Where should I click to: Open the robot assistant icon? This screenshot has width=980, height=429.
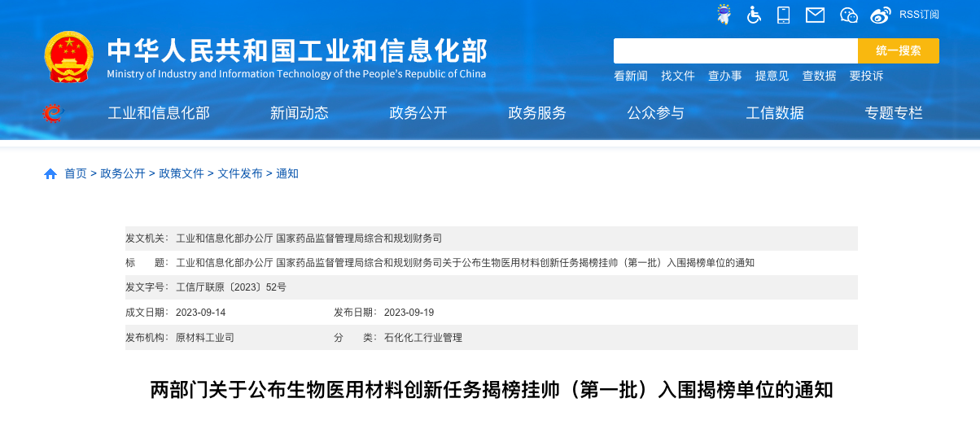coord(724,15)
